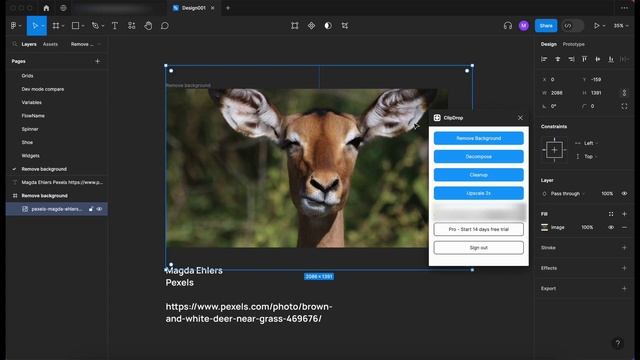Open the Move tool options arrow

(43, 26)
